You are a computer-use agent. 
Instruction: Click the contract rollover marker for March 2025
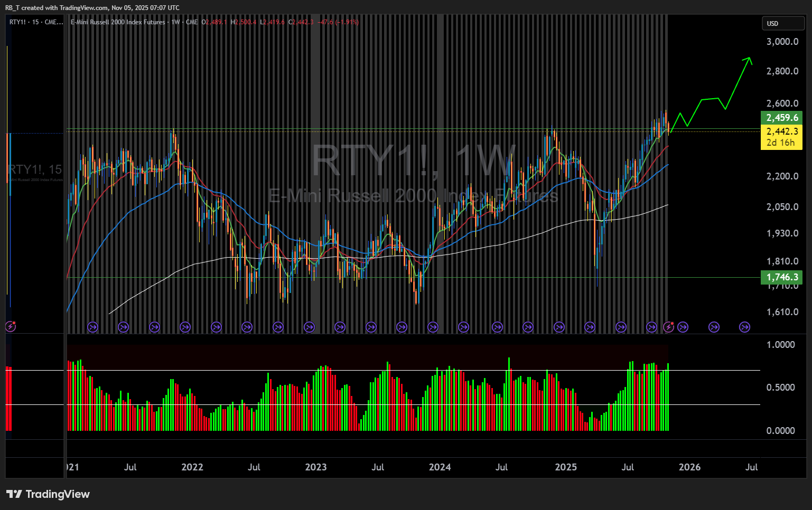click(x=590, y=327)
